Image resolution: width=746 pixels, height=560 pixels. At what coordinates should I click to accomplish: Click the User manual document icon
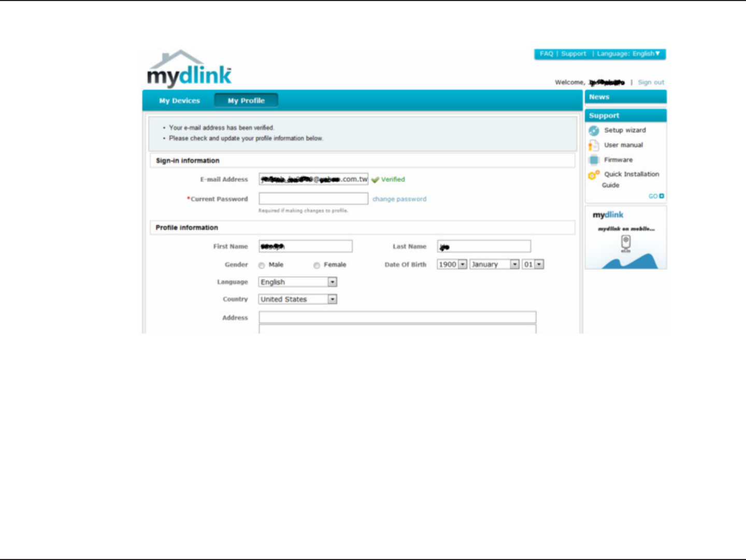(594, 146)
